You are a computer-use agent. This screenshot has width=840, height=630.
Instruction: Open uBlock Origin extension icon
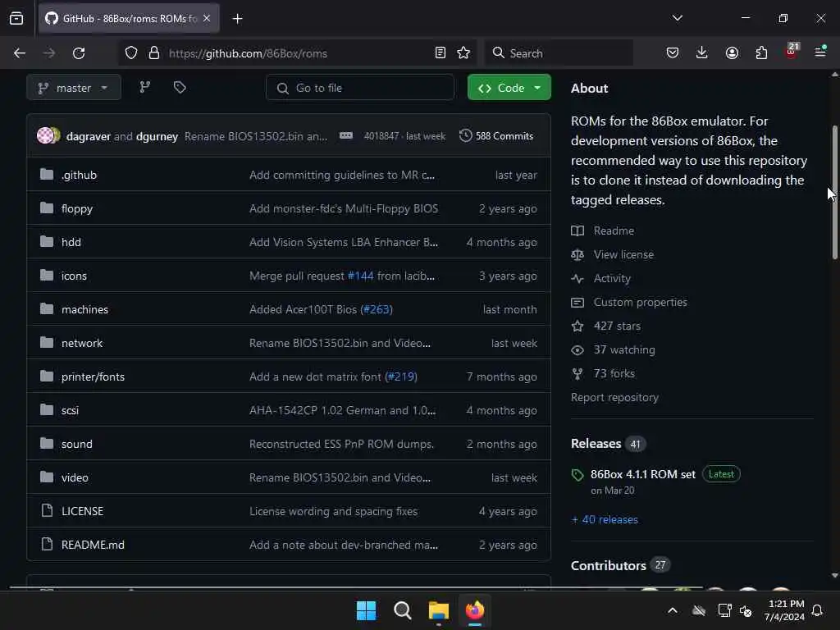(792, 52)
